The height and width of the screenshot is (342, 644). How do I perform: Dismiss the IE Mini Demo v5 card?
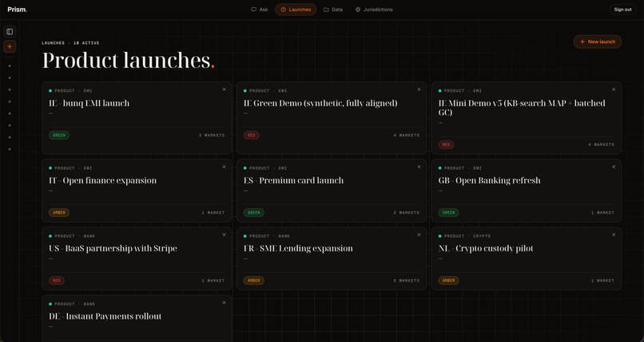[614, 89]
